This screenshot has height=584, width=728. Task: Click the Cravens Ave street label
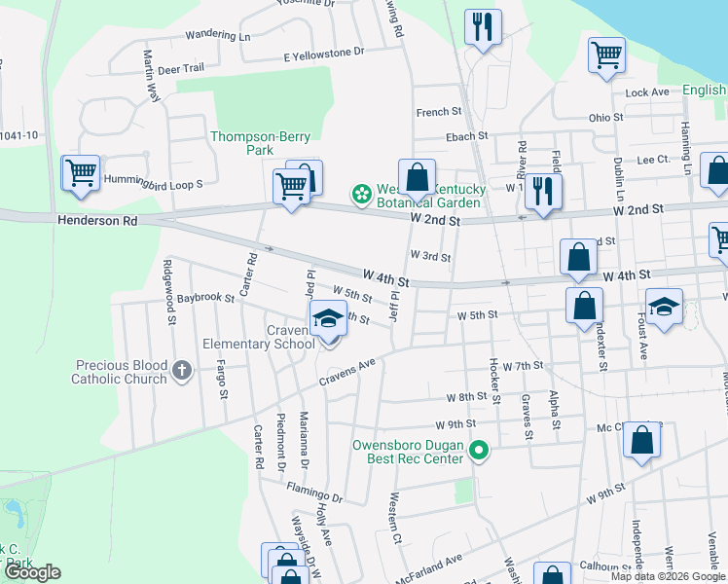[x=346, y=372]
